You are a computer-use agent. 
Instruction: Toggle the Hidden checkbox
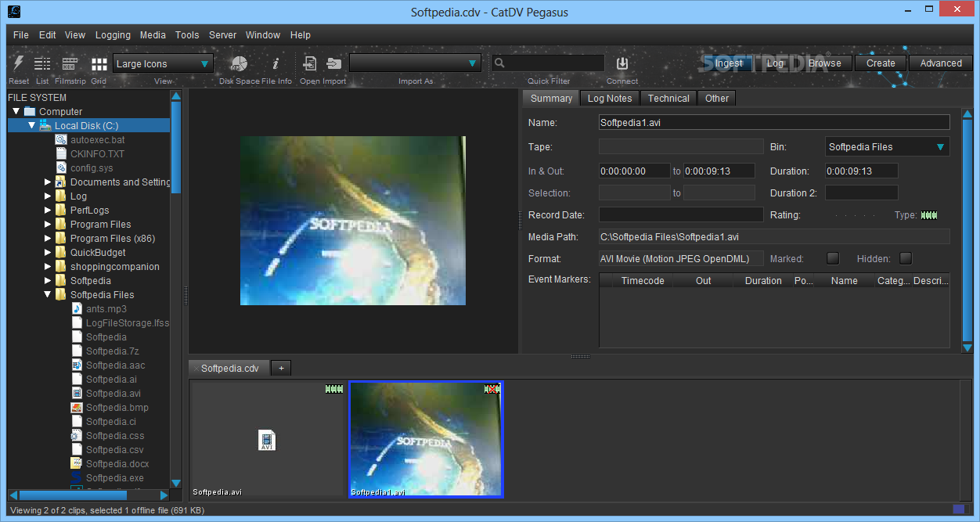[x=906, y=258]
